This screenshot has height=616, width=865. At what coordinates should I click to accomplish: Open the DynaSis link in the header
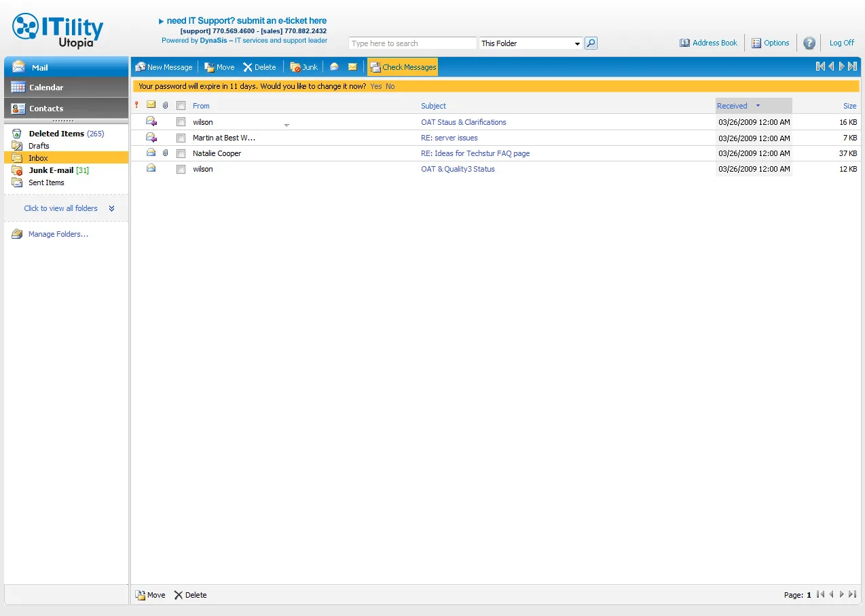(214, 41)
